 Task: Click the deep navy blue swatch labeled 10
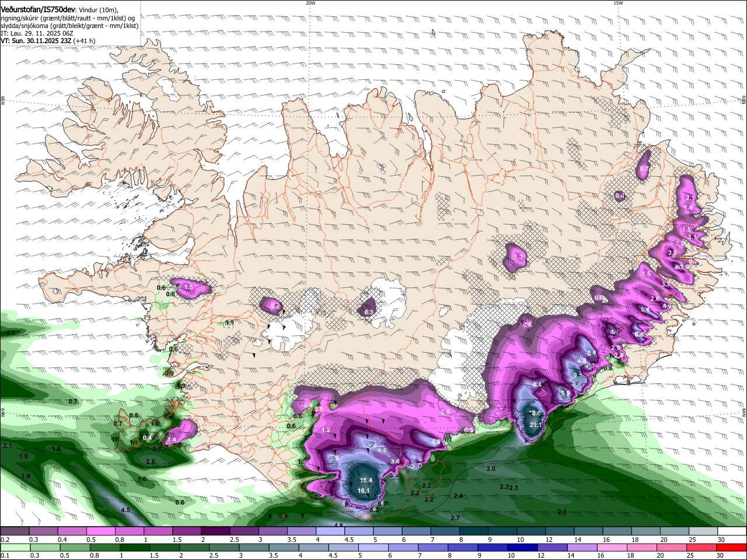521,547
